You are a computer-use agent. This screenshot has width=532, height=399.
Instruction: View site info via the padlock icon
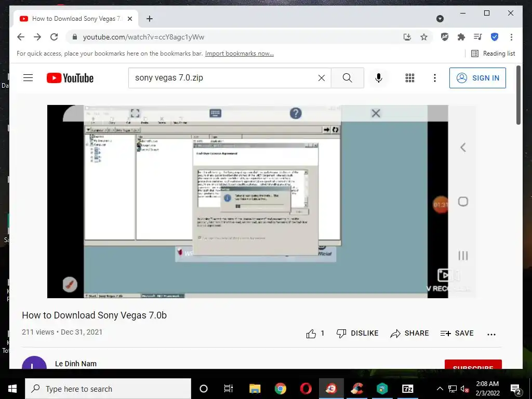pyautogui.click(x=75, y=37)
